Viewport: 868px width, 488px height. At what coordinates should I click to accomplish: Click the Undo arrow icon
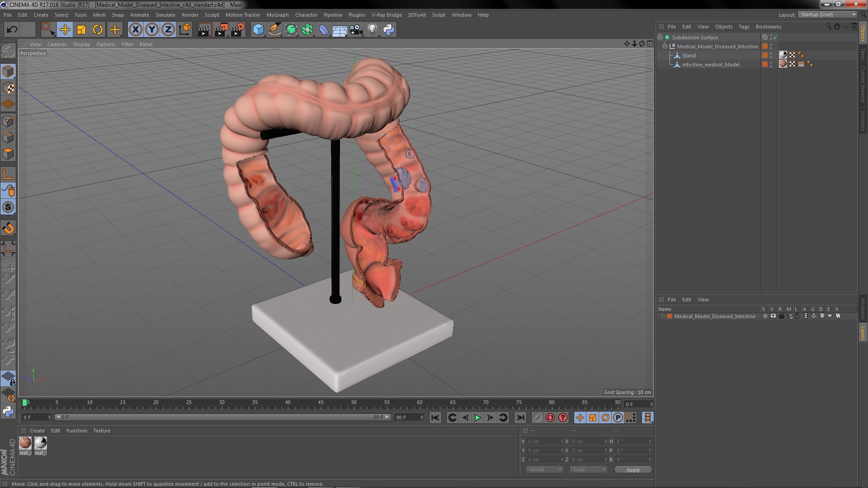point(12,30)
